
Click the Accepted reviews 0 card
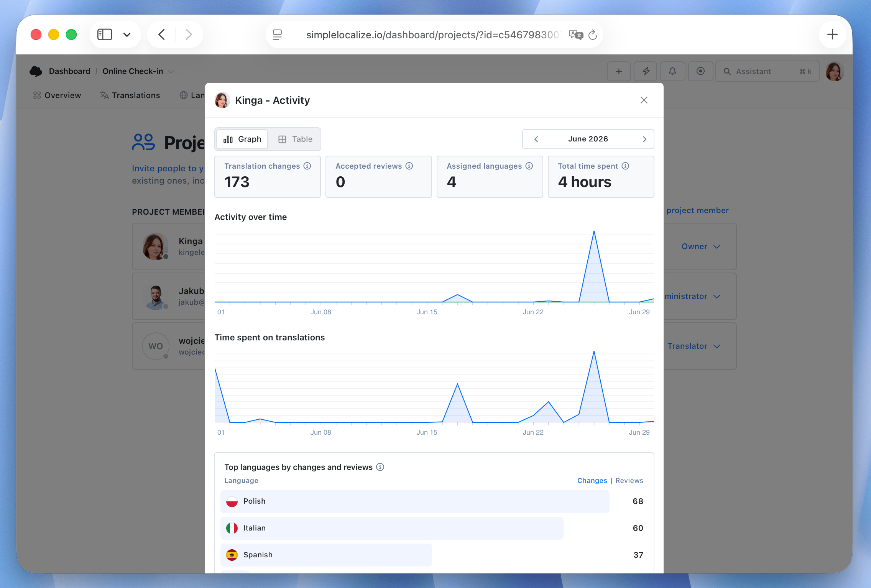378,177
